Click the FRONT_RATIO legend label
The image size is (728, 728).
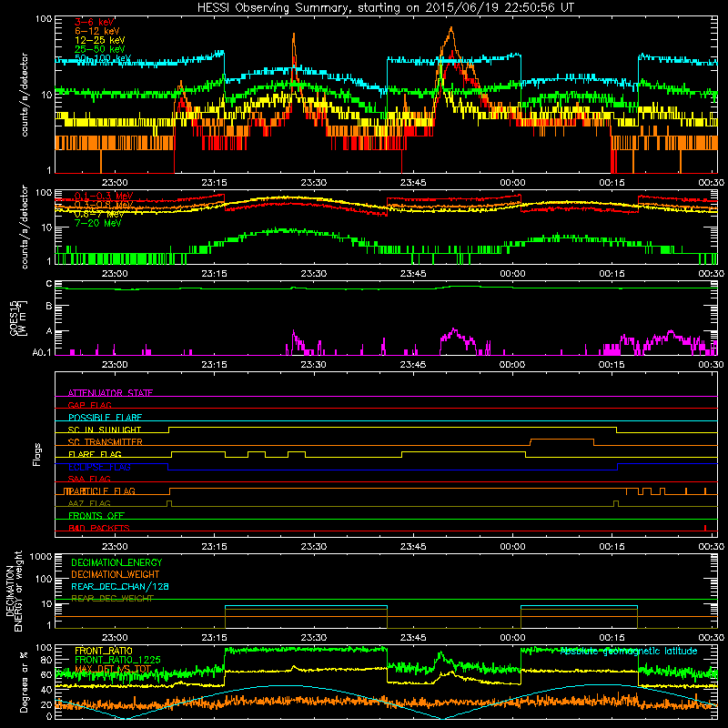click(104, 651)
